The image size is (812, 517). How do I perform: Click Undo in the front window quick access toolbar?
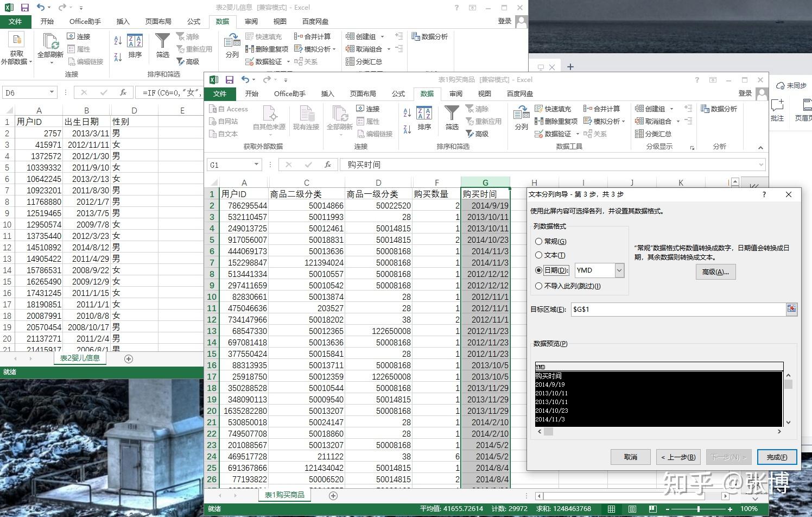[245, 80]
